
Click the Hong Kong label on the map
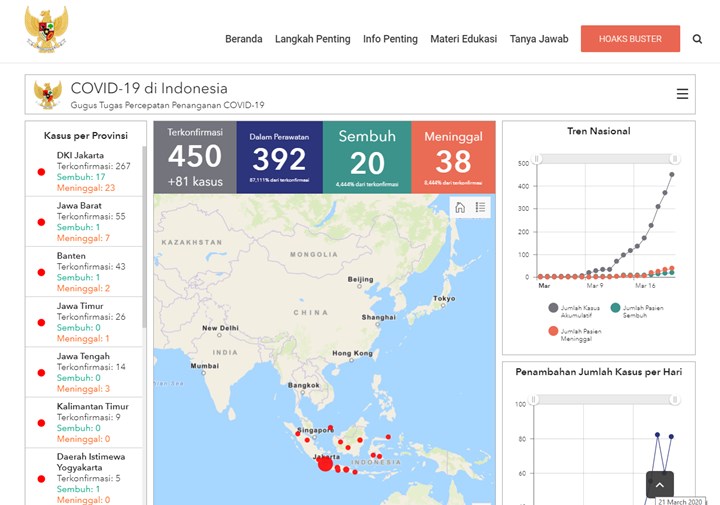[352, 353]
